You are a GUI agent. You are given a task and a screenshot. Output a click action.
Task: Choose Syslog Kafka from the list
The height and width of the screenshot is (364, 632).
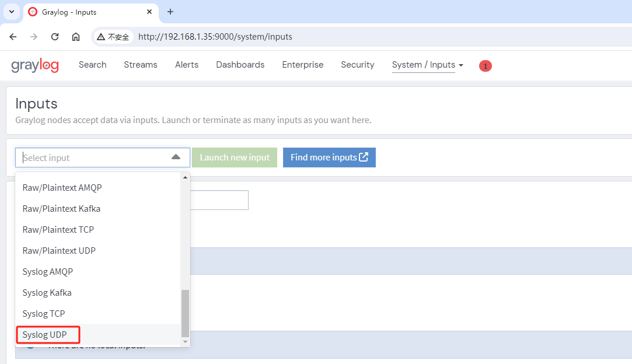(x=98, y=293)
